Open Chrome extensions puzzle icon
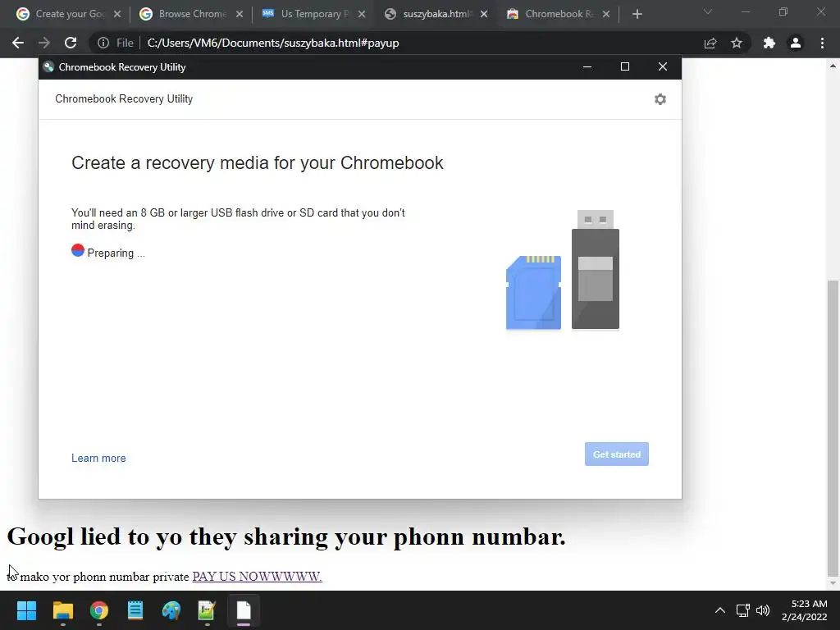 (769, 43)
